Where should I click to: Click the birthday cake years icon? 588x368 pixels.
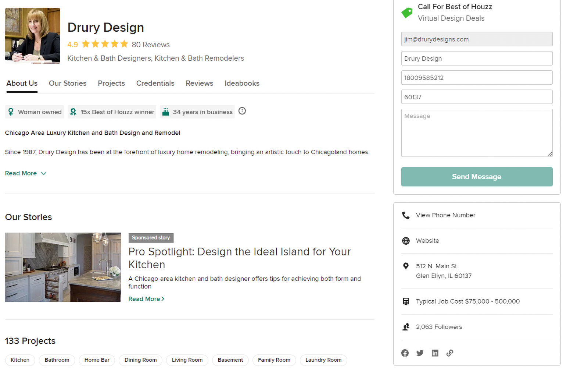coord(166,112)
